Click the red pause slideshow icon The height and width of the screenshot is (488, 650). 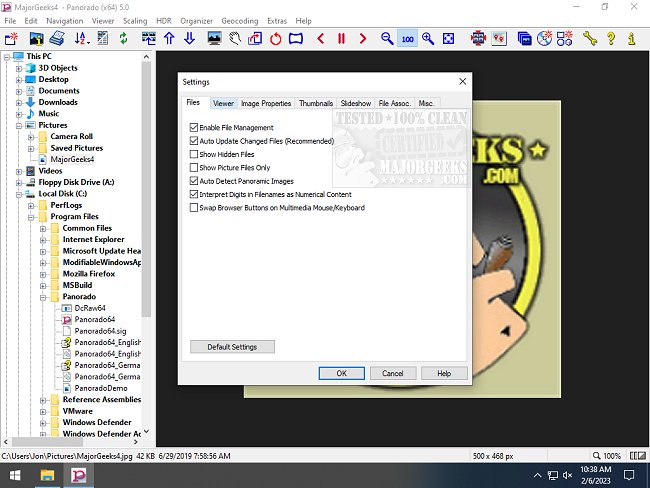[341, 39]
